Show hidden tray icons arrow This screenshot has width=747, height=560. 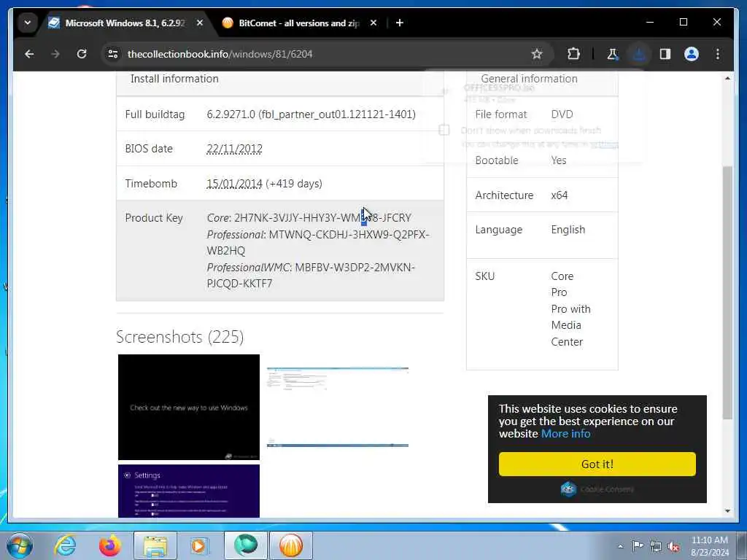620,546
